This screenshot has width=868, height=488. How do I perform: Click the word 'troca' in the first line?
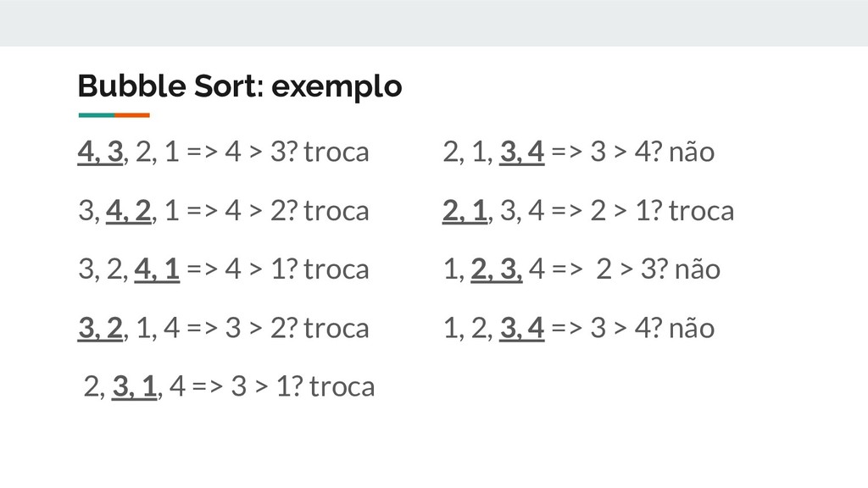pos(337,152)
